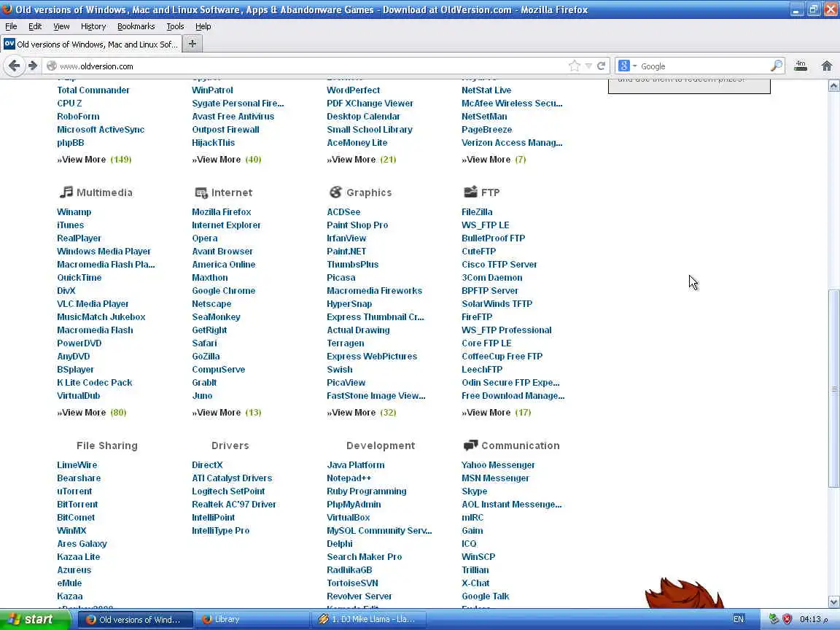This screenshot has height=630, width=840.
Task: Click the Communication speech bubble icon
Action: (x=470, y=446)
